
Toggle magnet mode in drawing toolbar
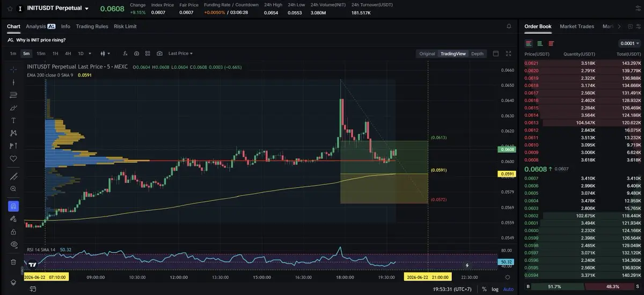click(13, 206)
